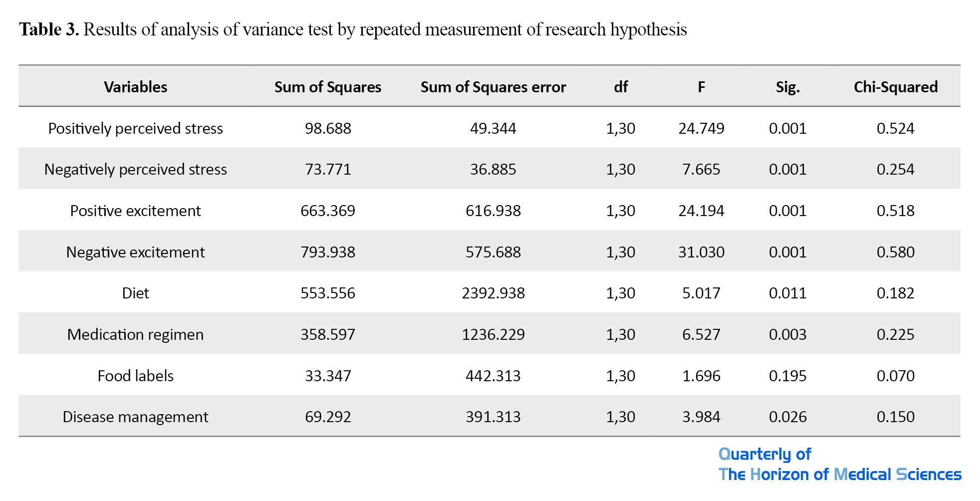Screen dimensions: 980x501
Task: Click Sig. value in Positive excitement row
Action: click(787, 211)
